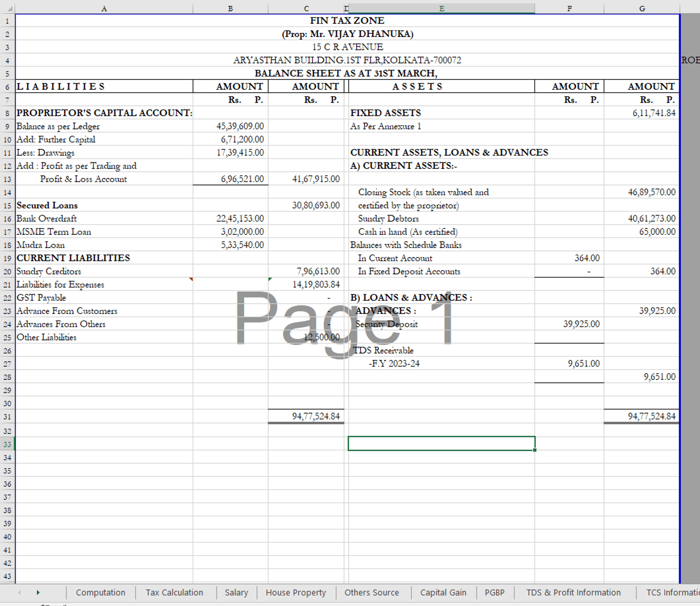The image size is (700, 606).
Task: Go to the House Property tab
Action: pyautogui.click(x=296, y=593)
